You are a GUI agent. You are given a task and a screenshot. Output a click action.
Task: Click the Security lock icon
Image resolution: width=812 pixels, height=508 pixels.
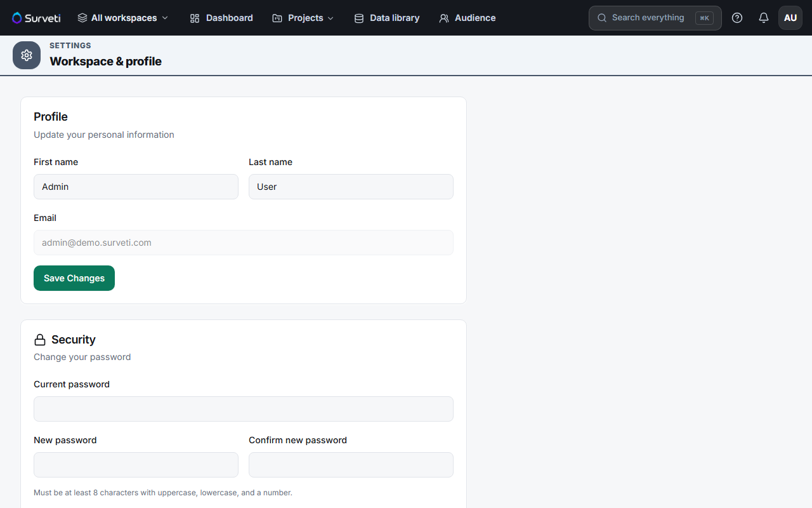pyautogui.click(x=40, y=340)
